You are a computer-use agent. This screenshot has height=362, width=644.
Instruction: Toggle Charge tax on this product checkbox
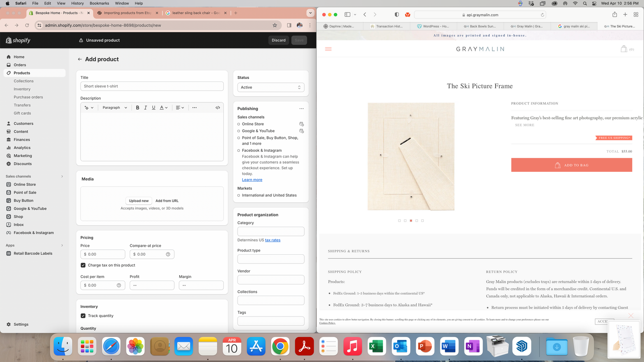[83, 265]
